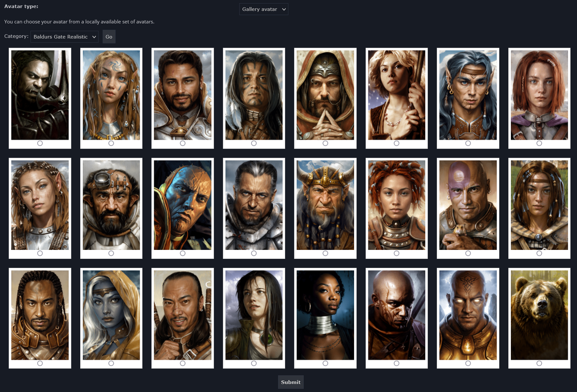
Task: Click the red-hooded mage portrait
Action: click(x=325, y=95)
